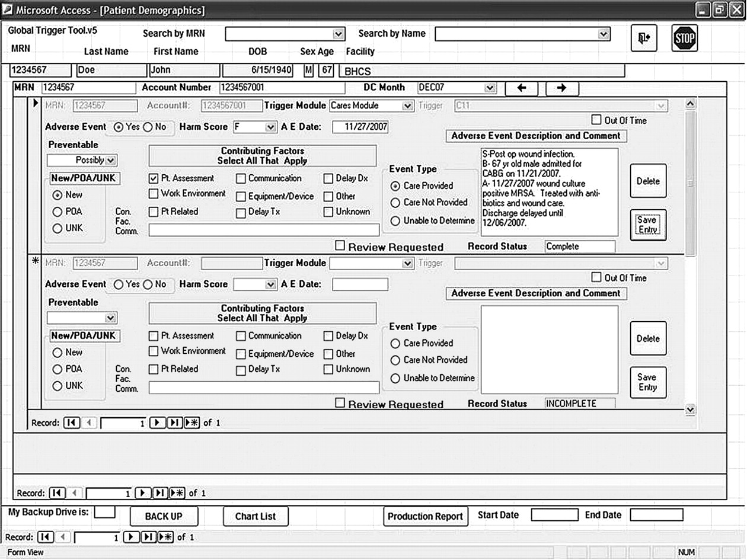Viewport: 747px width, 560px height.
Task: Select Adverse Event Yes in second entry
Action: (119, 284)
